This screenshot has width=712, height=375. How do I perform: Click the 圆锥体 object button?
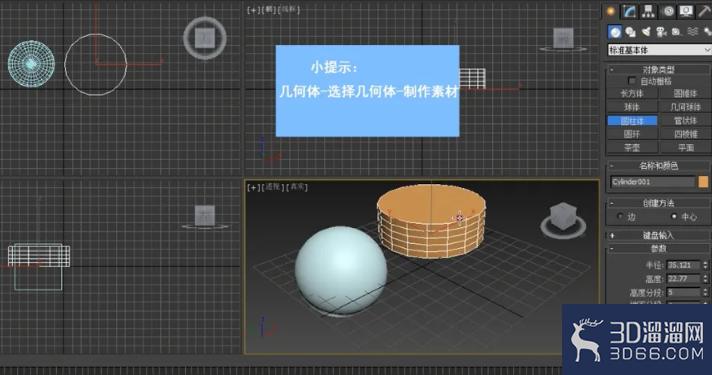685,94
